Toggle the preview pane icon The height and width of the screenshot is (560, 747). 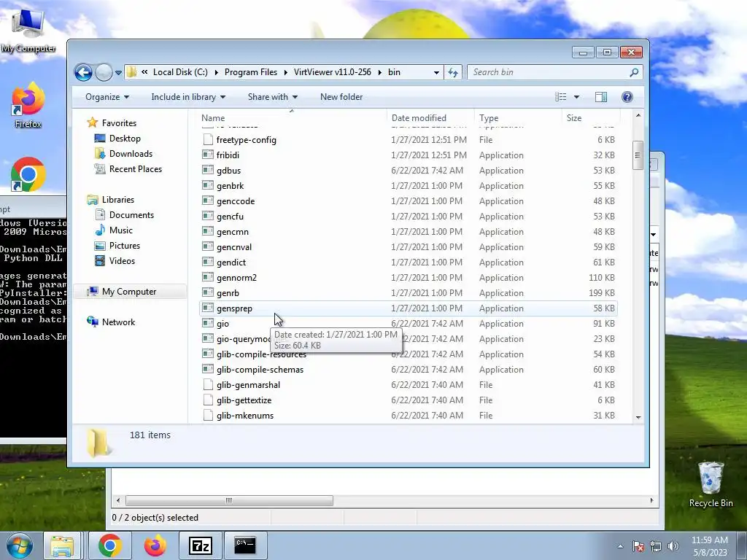tap(601, 97)
